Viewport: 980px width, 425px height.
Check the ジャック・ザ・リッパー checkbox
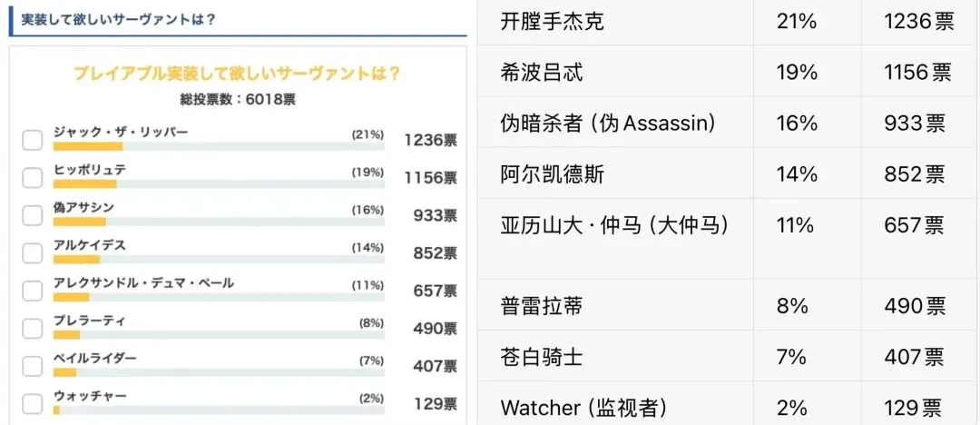[x=33, y=140]
